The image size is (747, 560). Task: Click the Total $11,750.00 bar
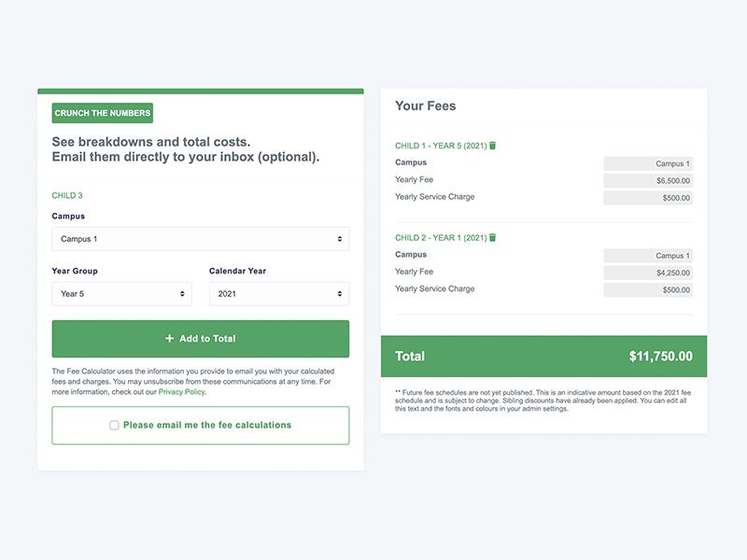pyautogui.click(x=543, y=357)
